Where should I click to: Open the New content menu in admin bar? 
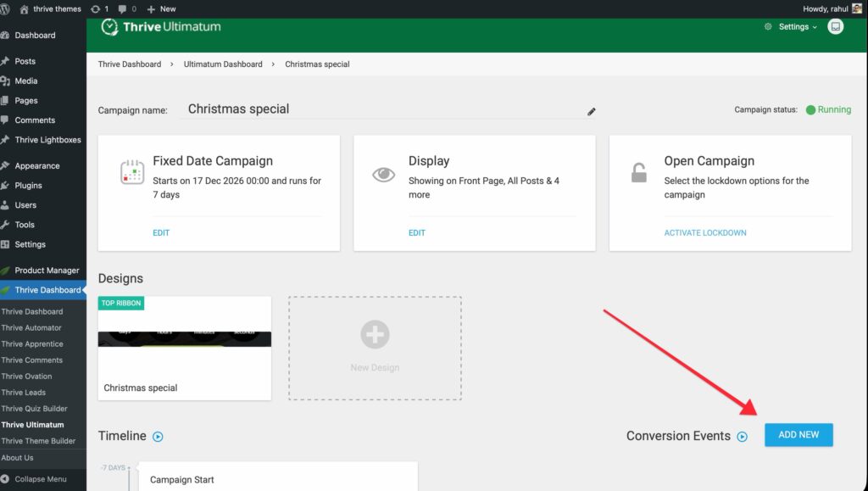pyautogui.click(x=161, y=8)
